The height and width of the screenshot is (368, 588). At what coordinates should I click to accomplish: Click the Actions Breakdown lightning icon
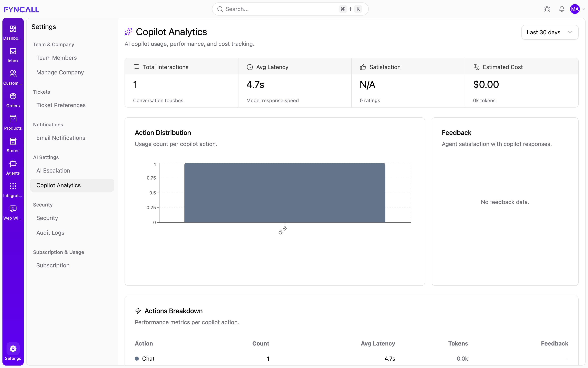pyautogui.click(x=138, y=311)
